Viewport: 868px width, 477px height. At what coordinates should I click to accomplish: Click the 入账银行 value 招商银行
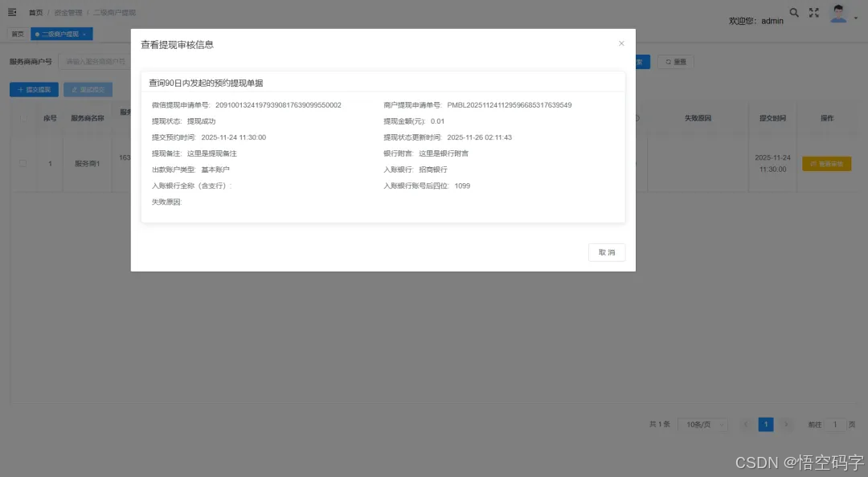(433, 169)
